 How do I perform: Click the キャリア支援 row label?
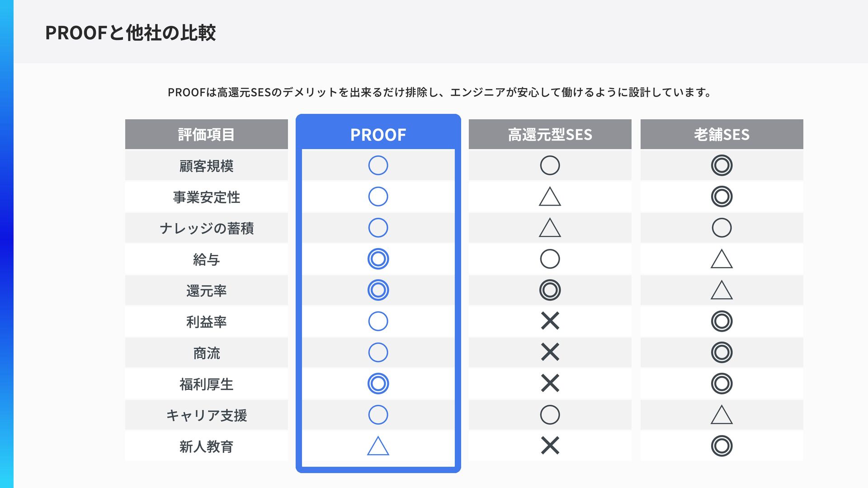point(206,415)
